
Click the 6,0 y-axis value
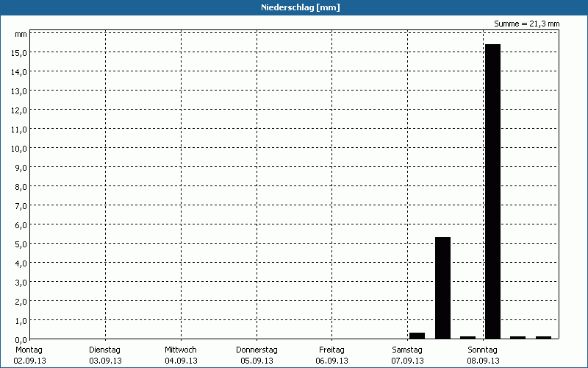[21, 225]
